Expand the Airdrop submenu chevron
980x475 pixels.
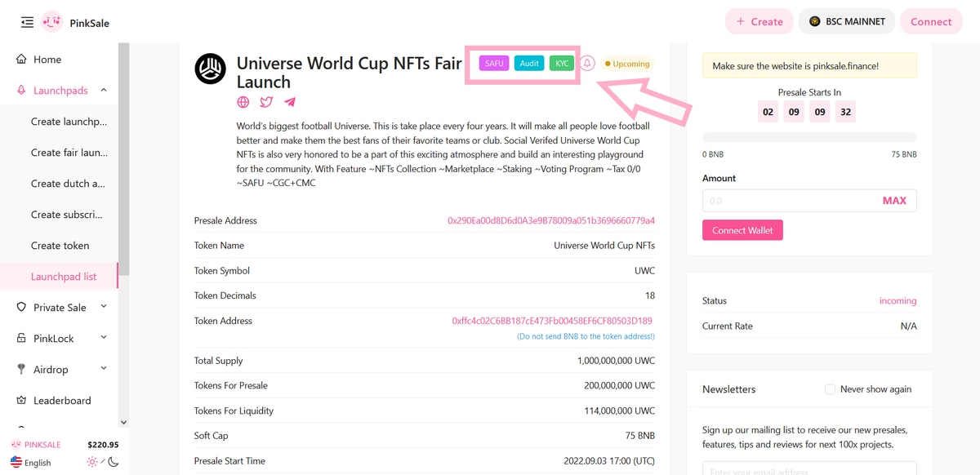pos(104,369)
